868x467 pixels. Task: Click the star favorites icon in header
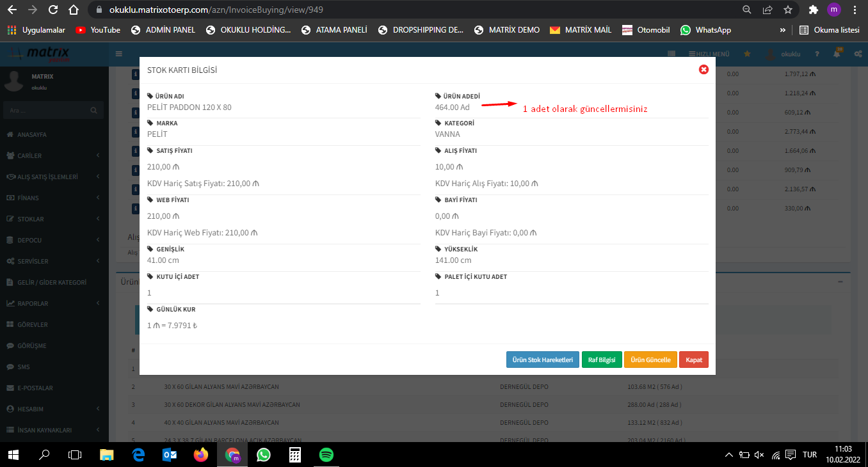747,54
